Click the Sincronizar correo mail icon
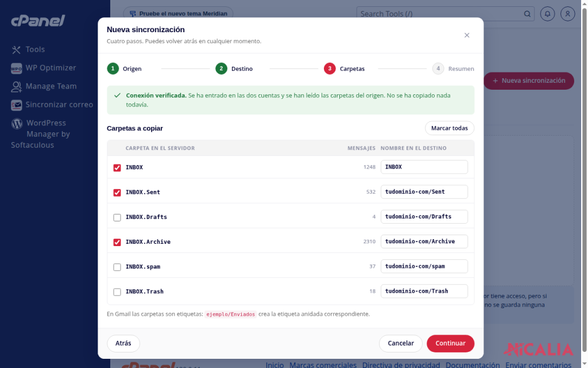Viewport: 588px width, 368px height. click(x=16, y=105)
